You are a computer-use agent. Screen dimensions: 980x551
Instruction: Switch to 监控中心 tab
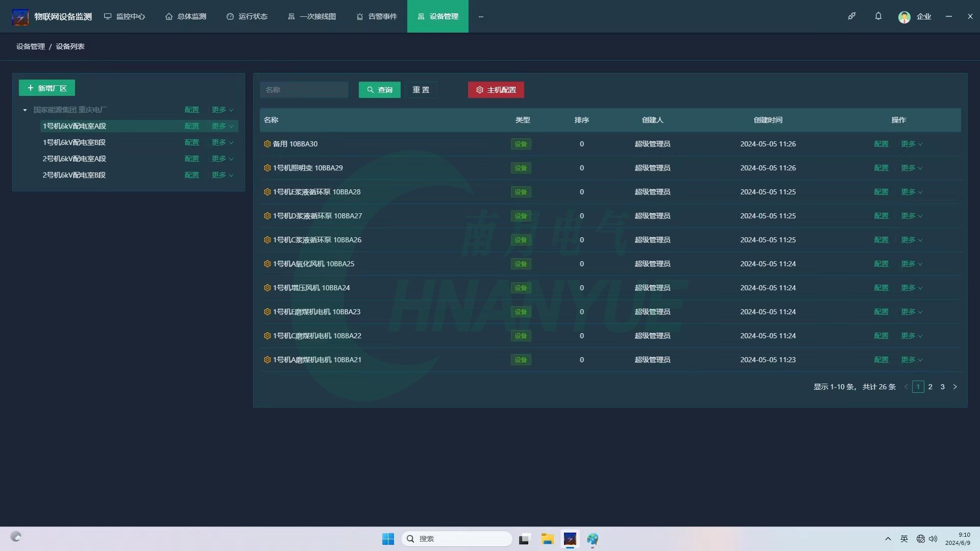125,16
